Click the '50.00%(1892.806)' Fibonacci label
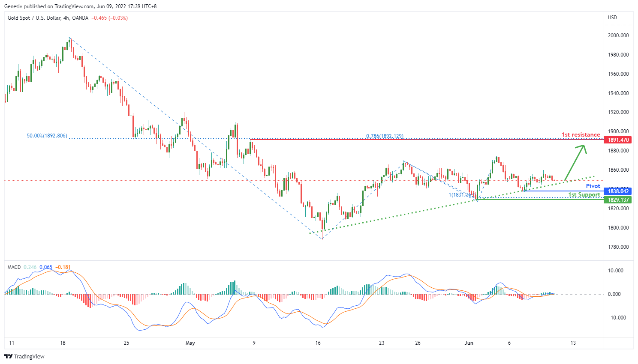 coord(47,136)
